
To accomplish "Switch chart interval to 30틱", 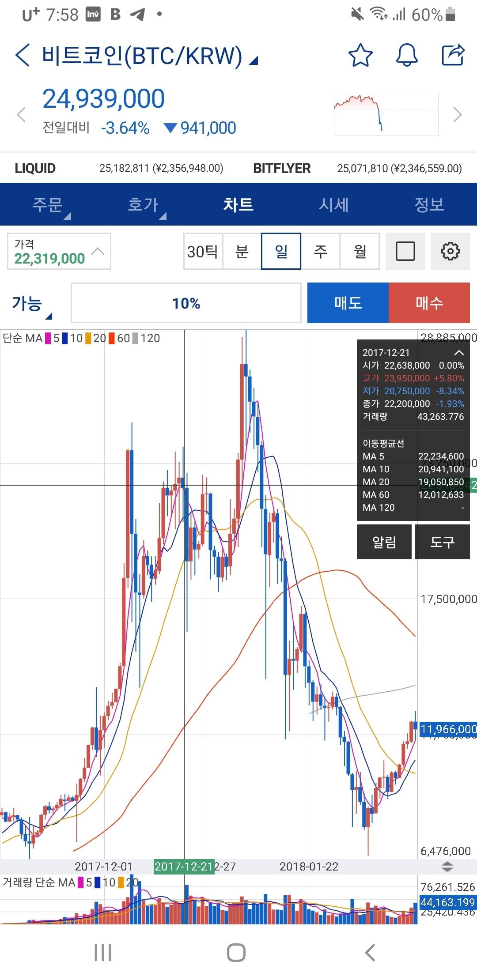I will point(203,251).
